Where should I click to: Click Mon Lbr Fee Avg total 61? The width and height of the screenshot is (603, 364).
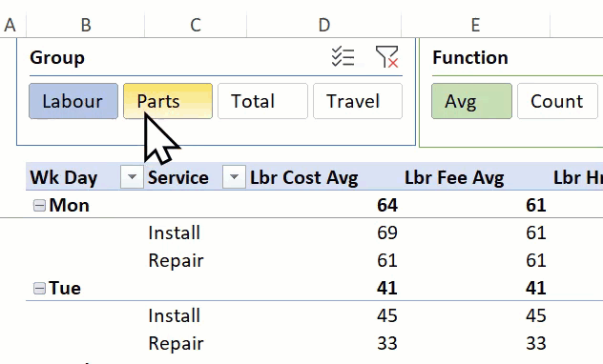click(536, 206)
